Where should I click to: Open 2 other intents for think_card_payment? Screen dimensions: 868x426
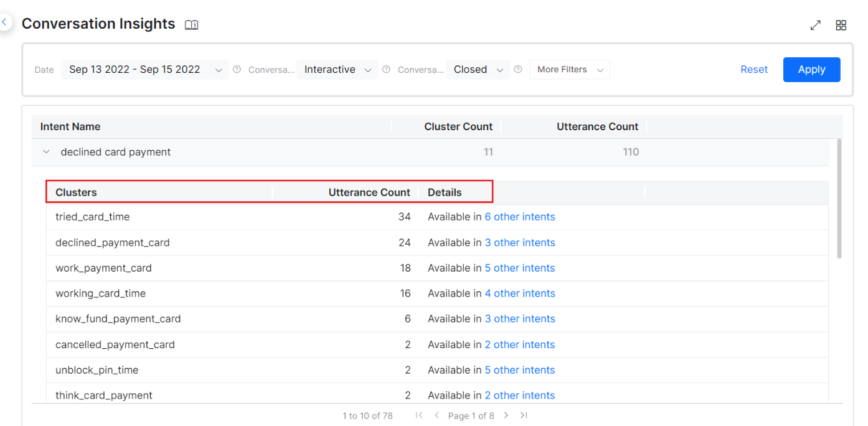click(x=520, y=395)
